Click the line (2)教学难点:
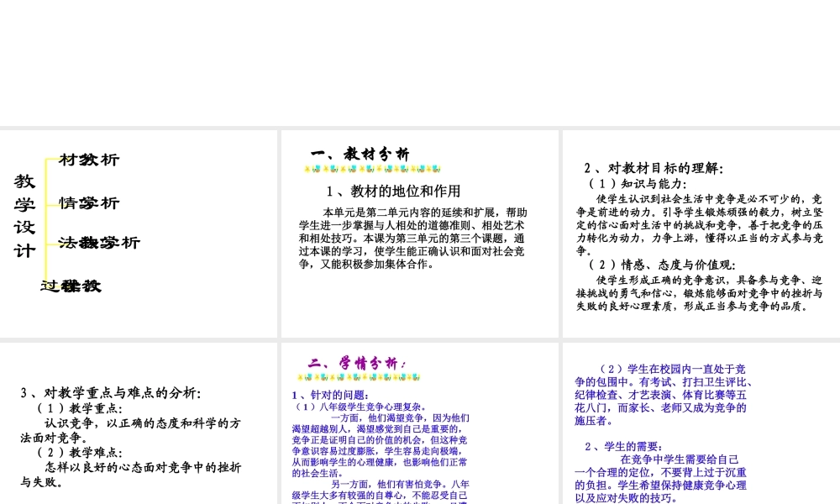 click(79, 453)
